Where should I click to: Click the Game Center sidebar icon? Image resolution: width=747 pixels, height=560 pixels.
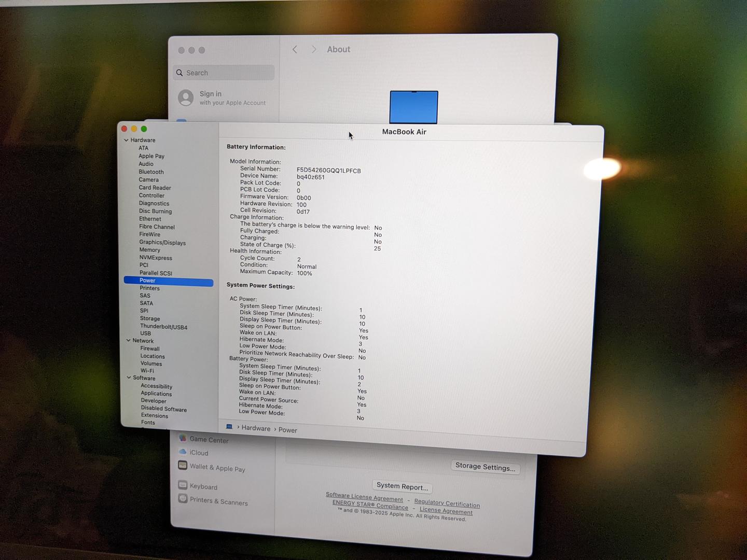pos(183,438)
